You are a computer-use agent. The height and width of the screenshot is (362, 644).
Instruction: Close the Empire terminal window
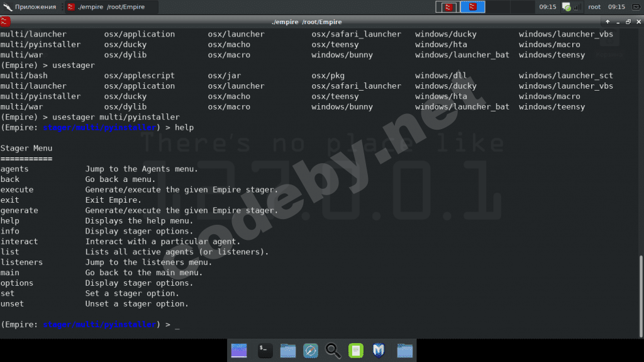[x=638, y=22]
